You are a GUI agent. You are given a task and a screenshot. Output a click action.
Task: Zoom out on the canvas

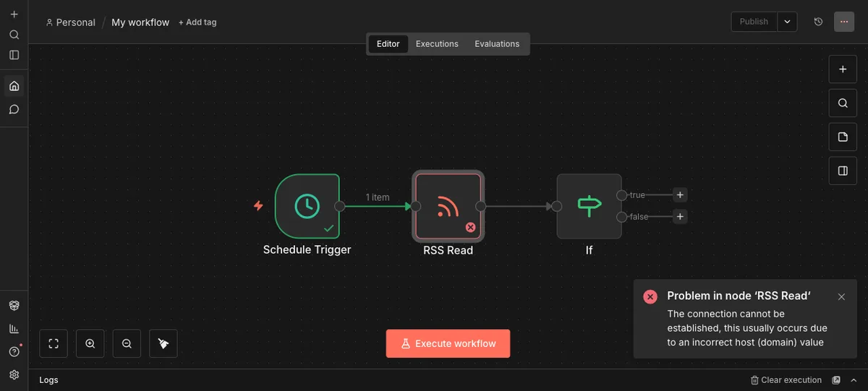coord(127,344)
